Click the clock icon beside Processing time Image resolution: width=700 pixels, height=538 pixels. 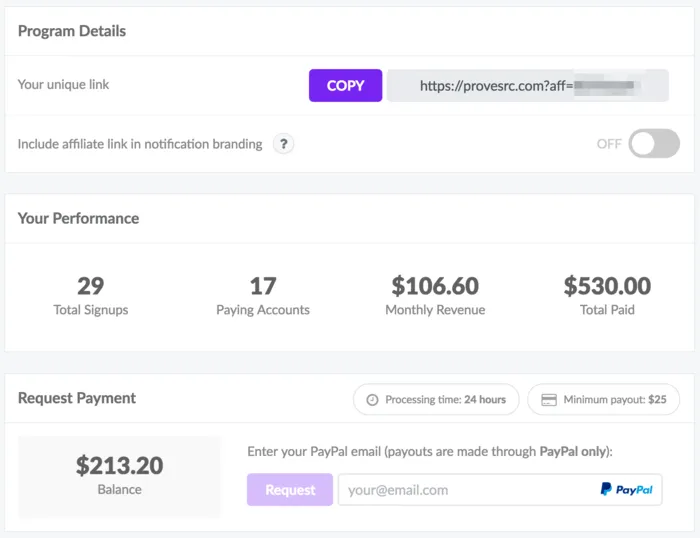(x=372, y=400)
